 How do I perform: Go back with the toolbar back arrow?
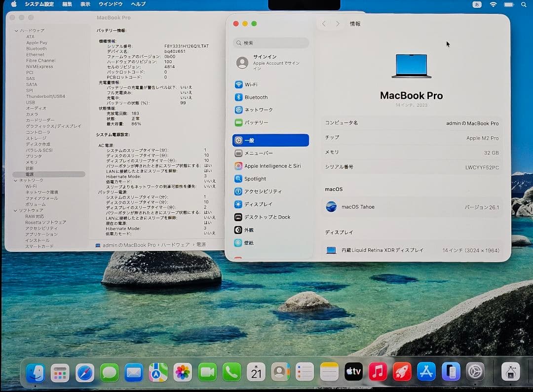(324, 24)
